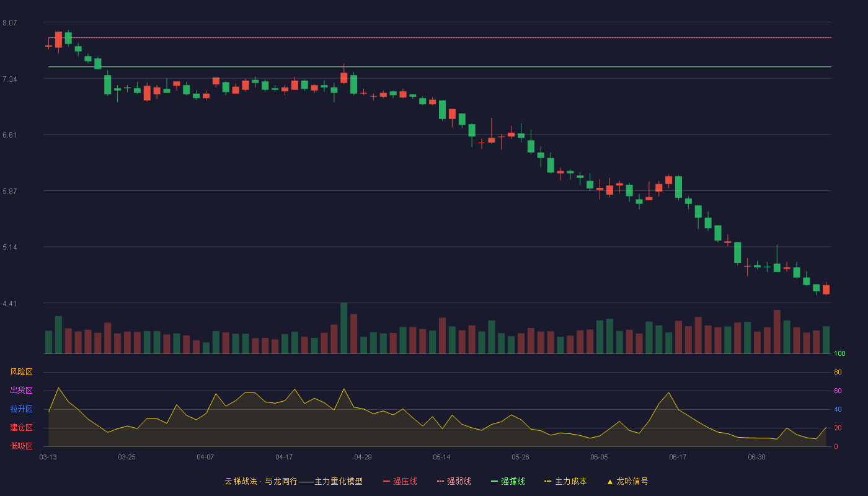Click the green dash icon beside 强撑线
This screenshot has width=868, height=496.
tap(494, 481)
